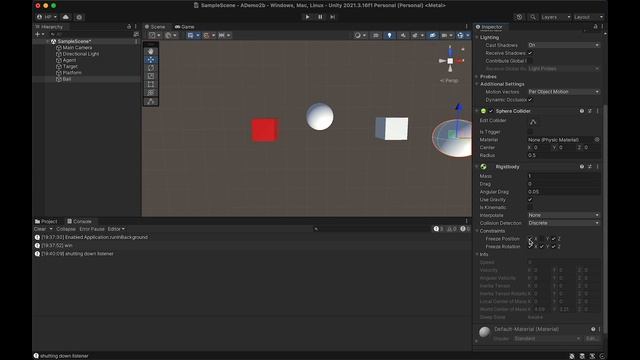Toggle scene audio icon
The image size is (640, 360).
click(403, 36)
